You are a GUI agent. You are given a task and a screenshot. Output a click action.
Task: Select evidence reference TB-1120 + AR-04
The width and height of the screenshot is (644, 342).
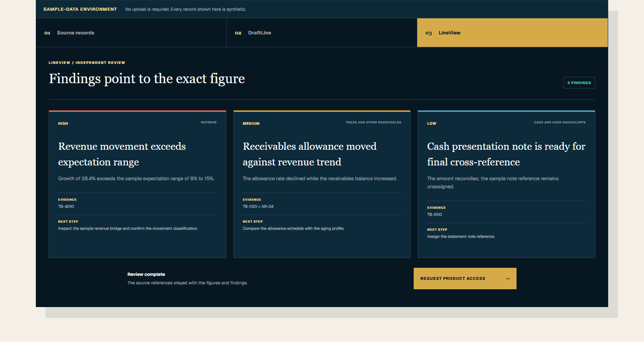click(x=258, y=207)
